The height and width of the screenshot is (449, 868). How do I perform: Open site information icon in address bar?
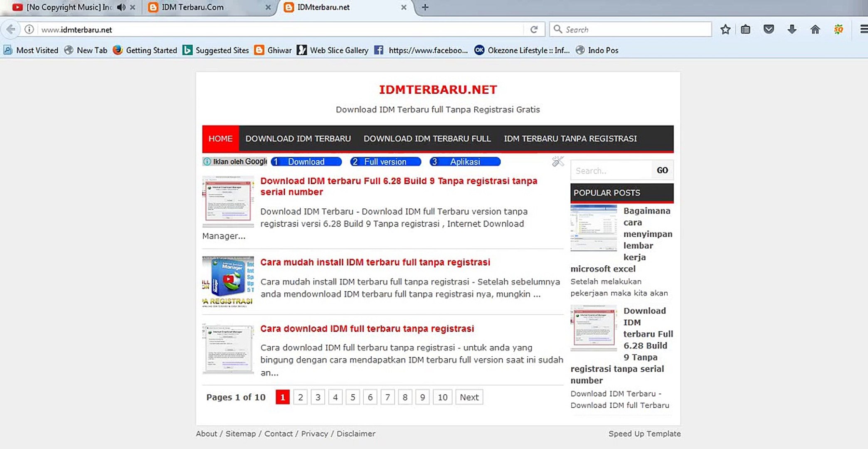29,30
